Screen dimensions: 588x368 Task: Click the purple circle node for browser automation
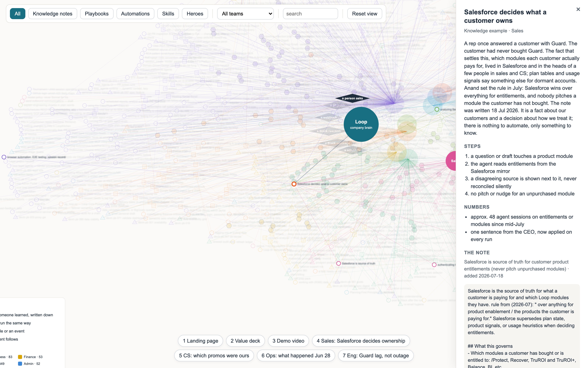(x=4, y=157)
